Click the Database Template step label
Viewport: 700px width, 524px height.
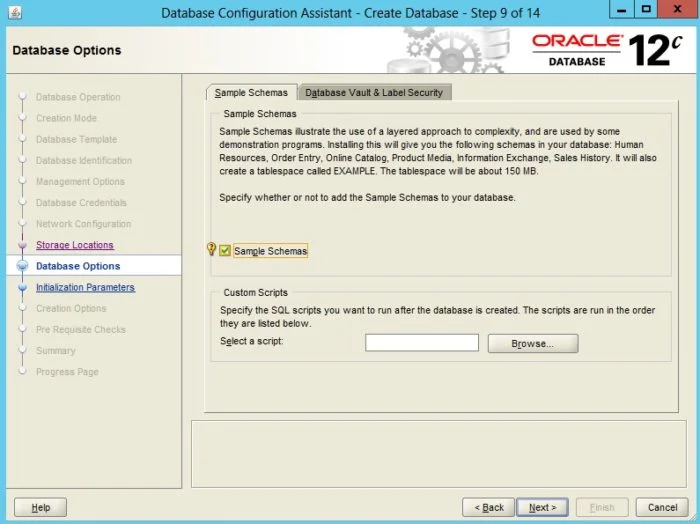[76, 139]
